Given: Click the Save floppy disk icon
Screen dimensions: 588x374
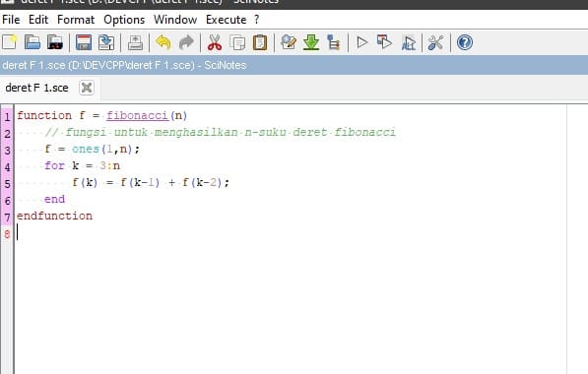Looking at the screenshot, I should pyautogui.click(x=84, y=42).
